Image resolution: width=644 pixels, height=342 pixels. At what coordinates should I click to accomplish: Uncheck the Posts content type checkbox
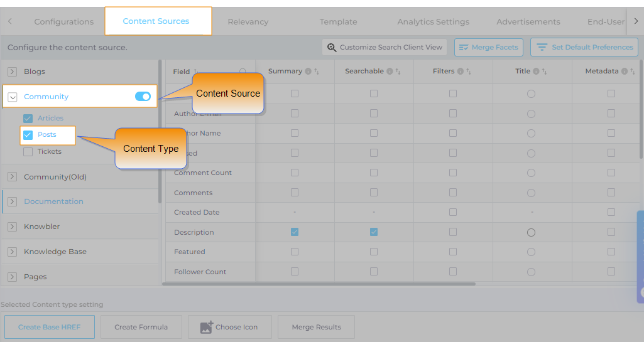[28, 135]
